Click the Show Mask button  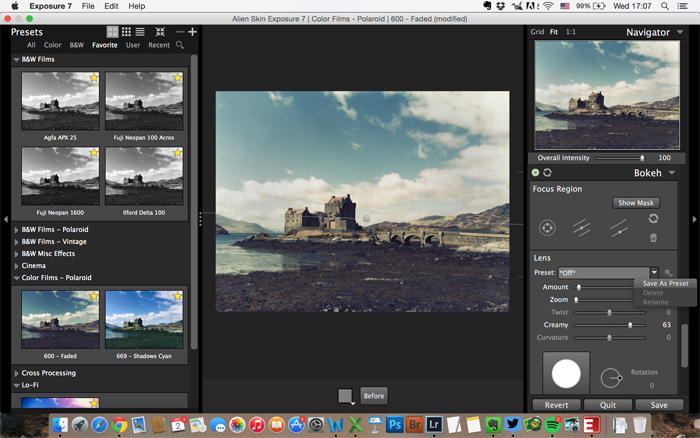click(636, 203)
